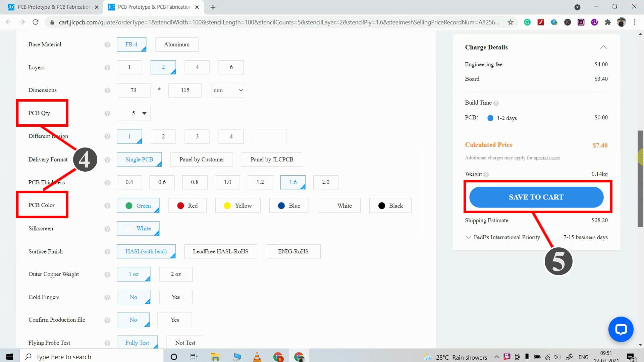Select 4 layers option
This screenshot has width=644, height=362.
click(x=197, y=67)
